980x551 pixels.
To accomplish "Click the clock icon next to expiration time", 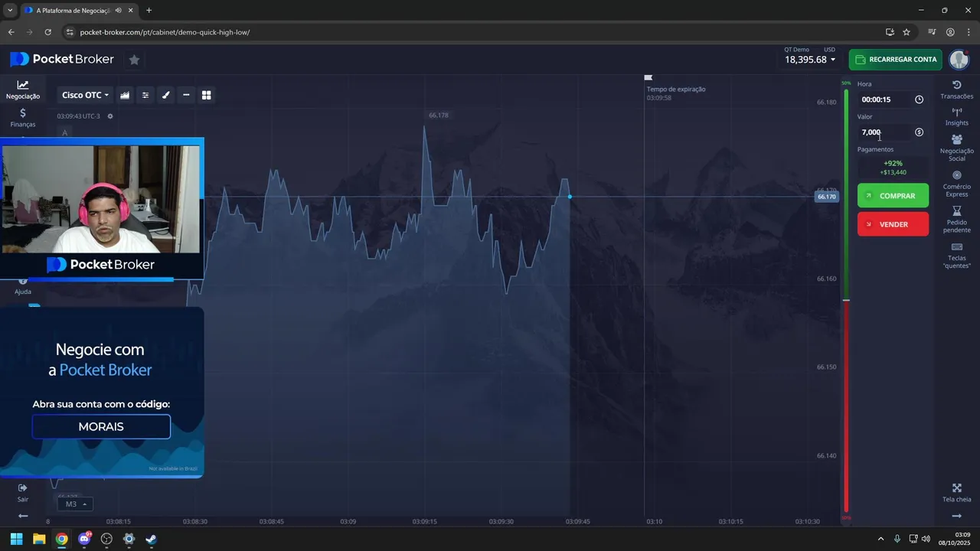I will (x=919, y=99).
